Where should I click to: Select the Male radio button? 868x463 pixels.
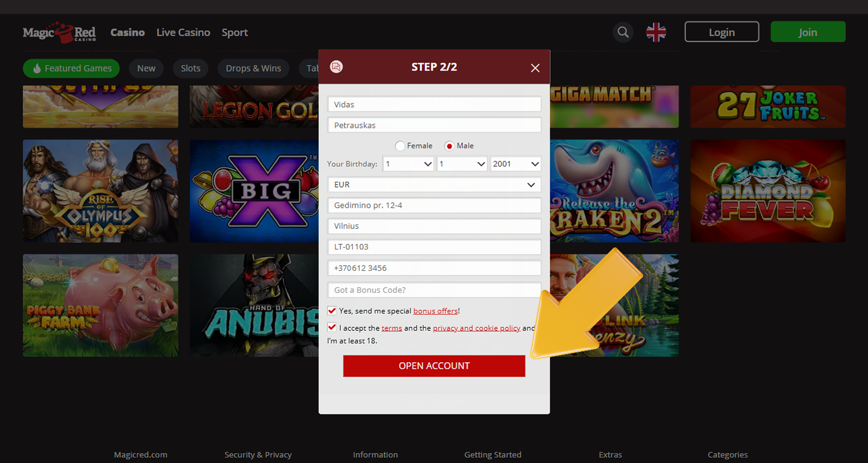[x=449, y=146]
